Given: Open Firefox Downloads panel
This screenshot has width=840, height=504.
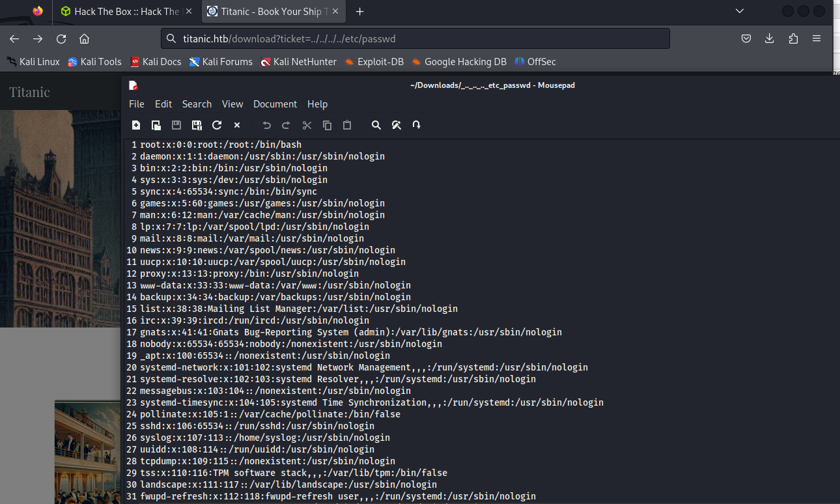Looking at the screenshot, I should 770,38.
